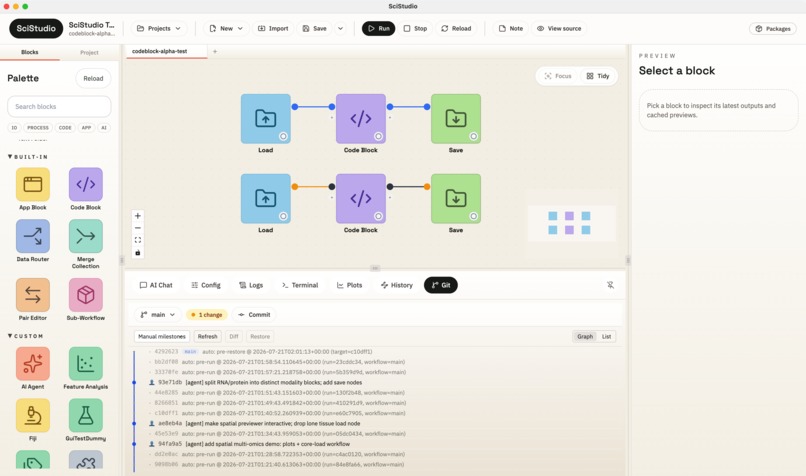Switch commit view to Graph
Image resolution: width=806 pixels, height=476 pixels.
pyautogui.click(x=585, y=336)
